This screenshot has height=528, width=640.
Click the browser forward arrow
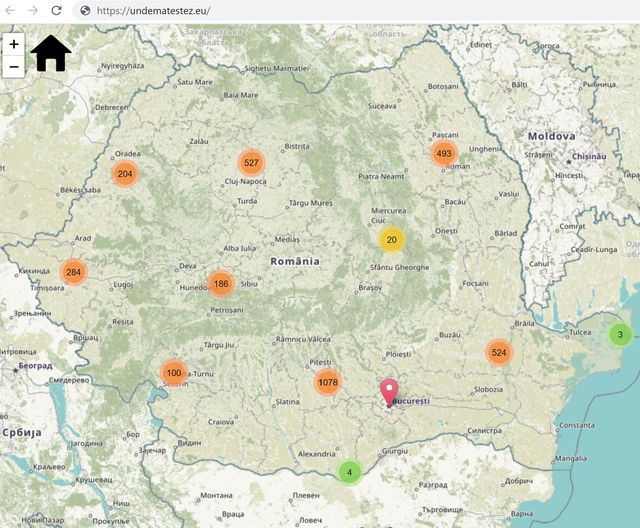click(33, 10)
